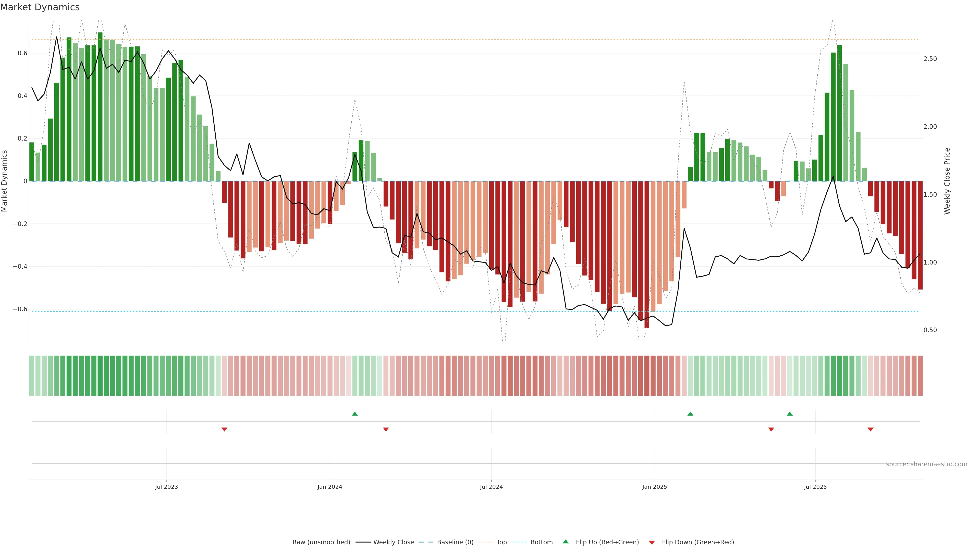Click the −0.6 tick on the left axis
980x551 pixels.
pyautogui.click(x=20, y=309)
